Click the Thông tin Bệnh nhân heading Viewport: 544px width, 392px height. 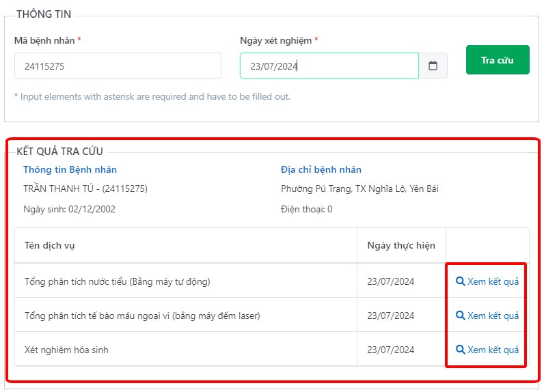pyautogui.click(x=70, y=169)
